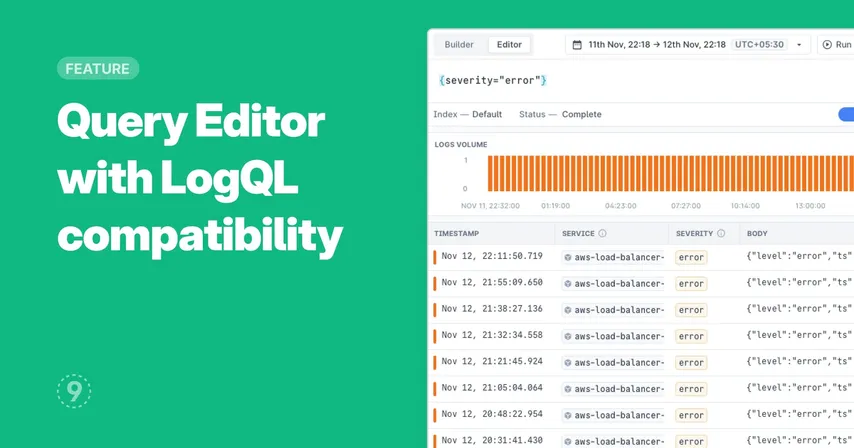Click error badge in 21:38:27.136 row
Viewport: 854px width, 448px height.
[x=691, y=310]
